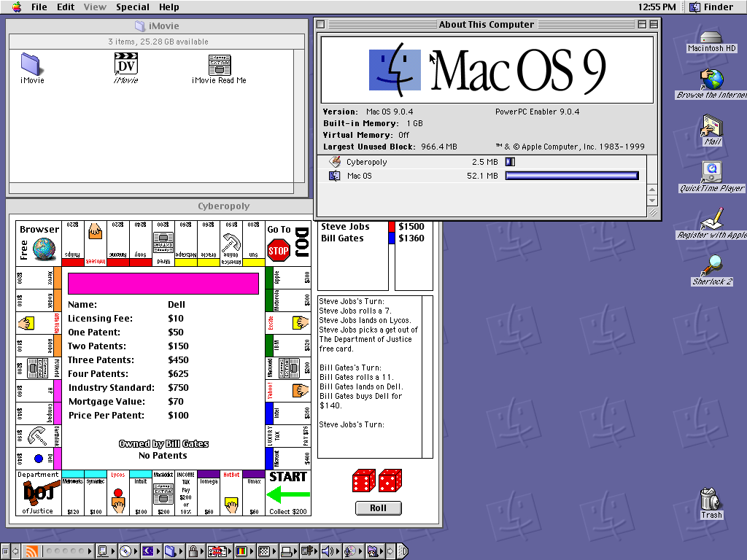Click the About This Computer zoom box
This screenshot has width=747, height=560.
tap(642, 24)
